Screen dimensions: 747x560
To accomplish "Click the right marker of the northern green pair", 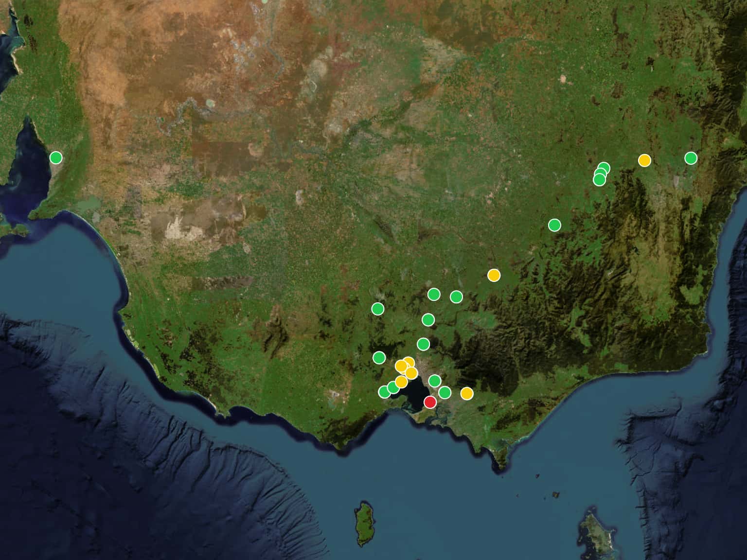I will pos(456,297).
